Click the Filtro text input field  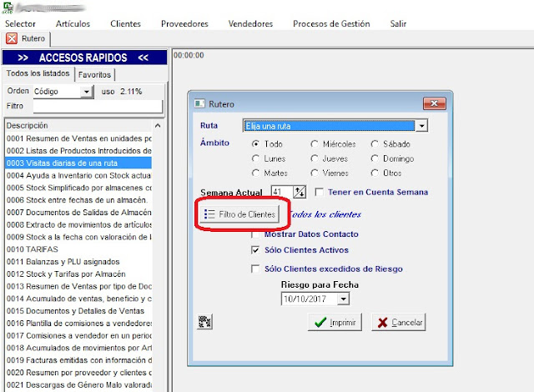pos(96,107)
